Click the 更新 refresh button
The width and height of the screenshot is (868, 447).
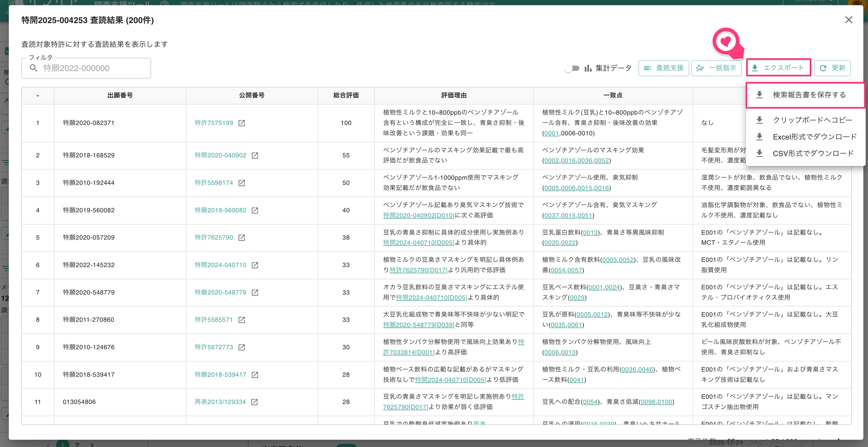pos(832,68)
